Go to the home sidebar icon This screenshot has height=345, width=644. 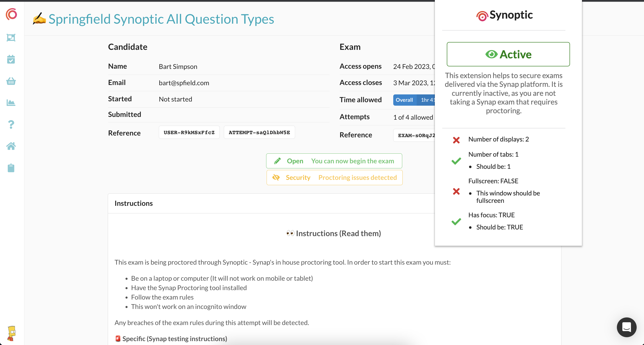pyautogui.click(x=11, y=146)
